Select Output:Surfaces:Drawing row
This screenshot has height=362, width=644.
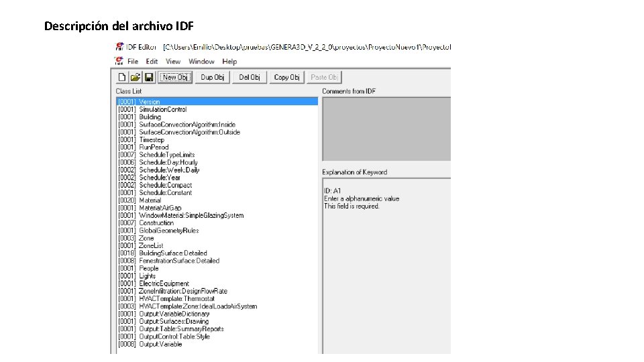pyautogui.click(x=217, y=321)
